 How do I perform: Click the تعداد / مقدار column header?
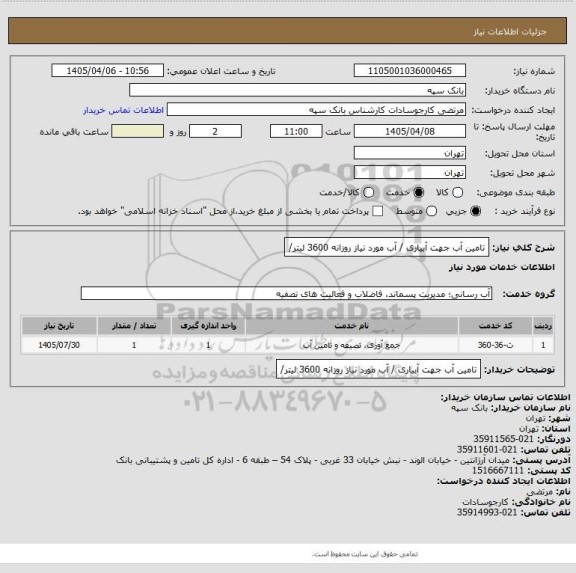[x=134, y=325]
